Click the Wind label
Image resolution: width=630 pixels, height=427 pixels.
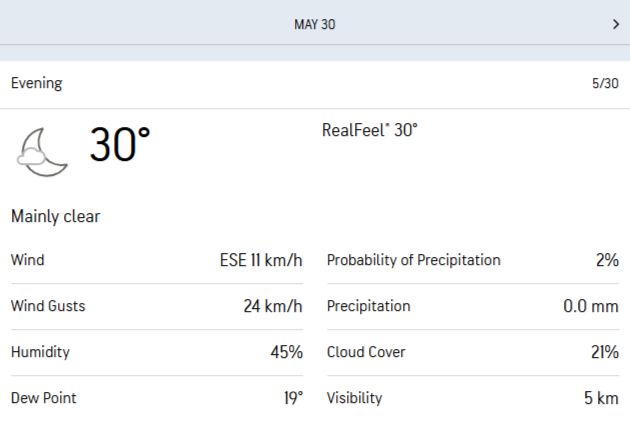27,260
